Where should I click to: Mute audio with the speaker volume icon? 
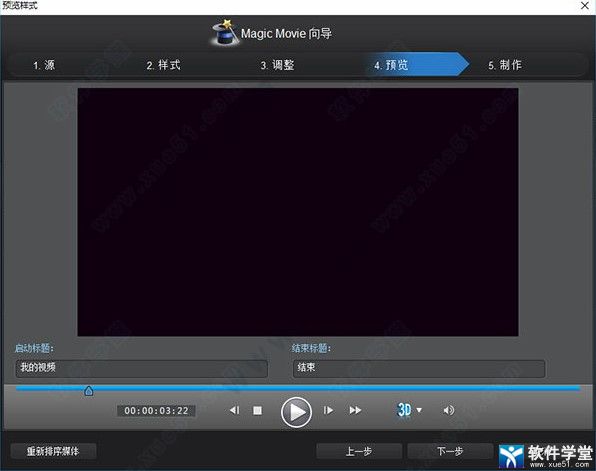pos(449,410)
